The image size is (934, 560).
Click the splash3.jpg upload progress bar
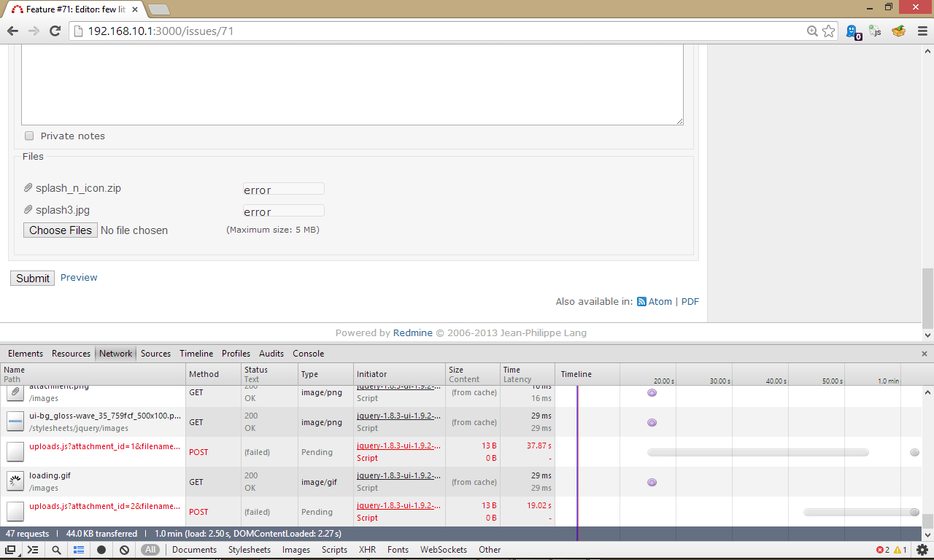tap(283, 211)
